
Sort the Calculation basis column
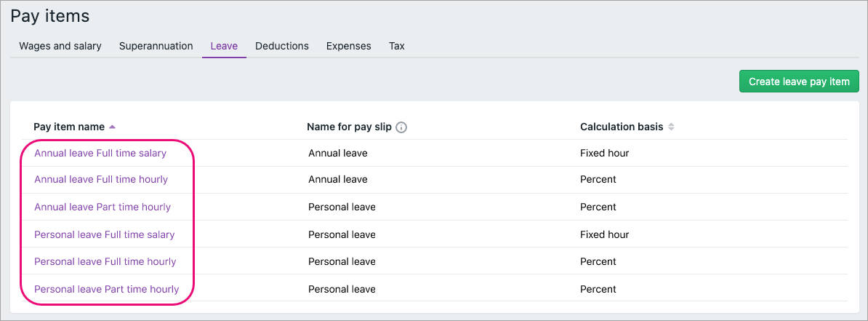671,127
